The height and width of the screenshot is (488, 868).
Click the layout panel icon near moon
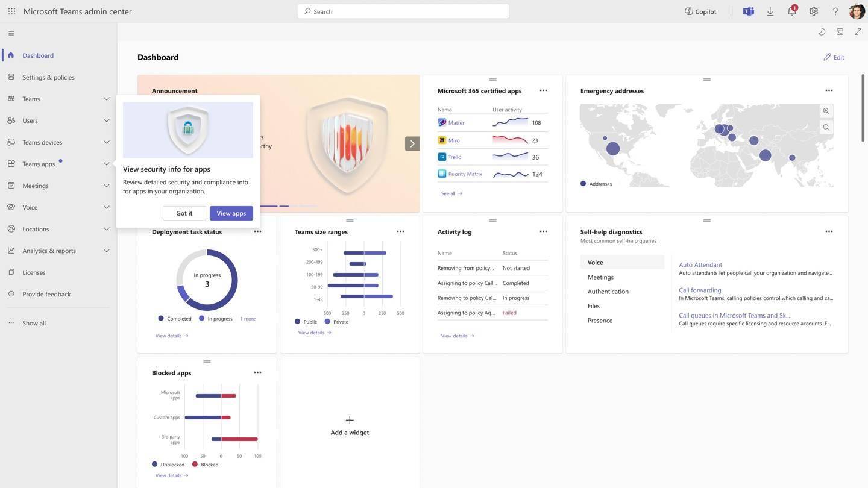coord(840,31)
